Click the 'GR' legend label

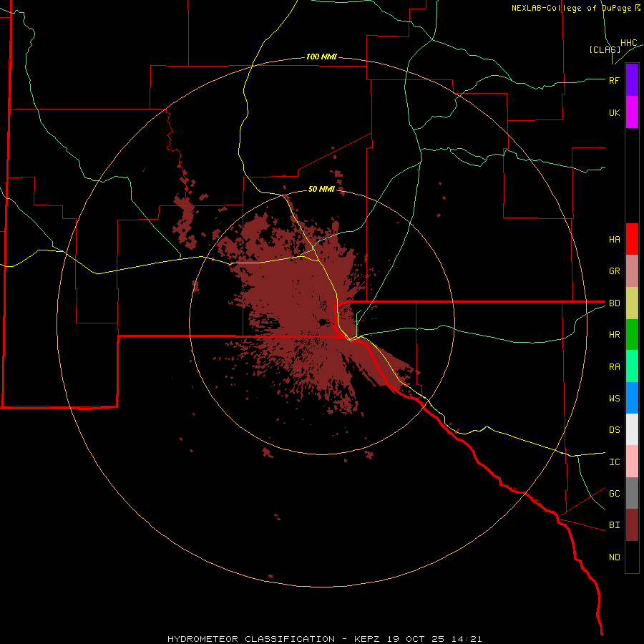coord(614,271)
